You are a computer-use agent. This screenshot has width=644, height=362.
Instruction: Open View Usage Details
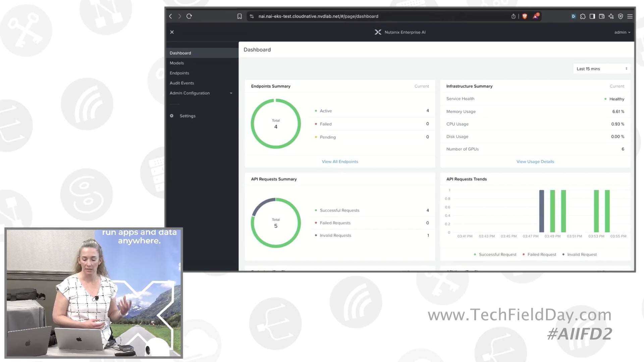535,161
